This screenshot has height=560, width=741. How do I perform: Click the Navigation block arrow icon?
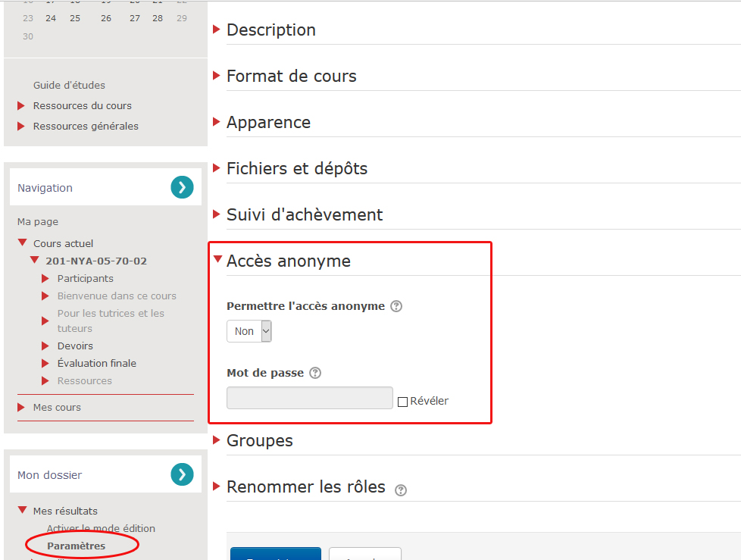(x=182, y=187)
